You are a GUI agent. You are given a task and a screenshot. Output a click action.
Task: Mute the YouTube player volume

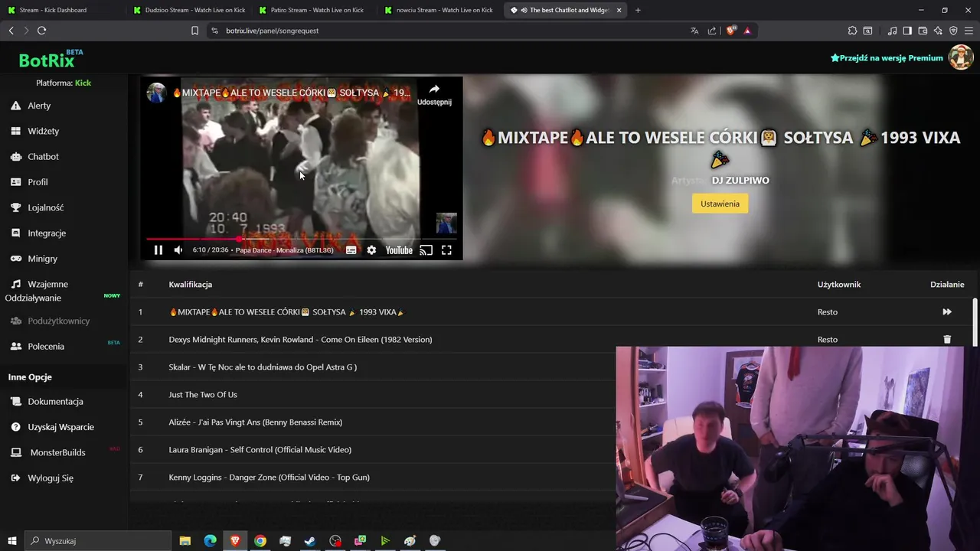coord(178,250)
